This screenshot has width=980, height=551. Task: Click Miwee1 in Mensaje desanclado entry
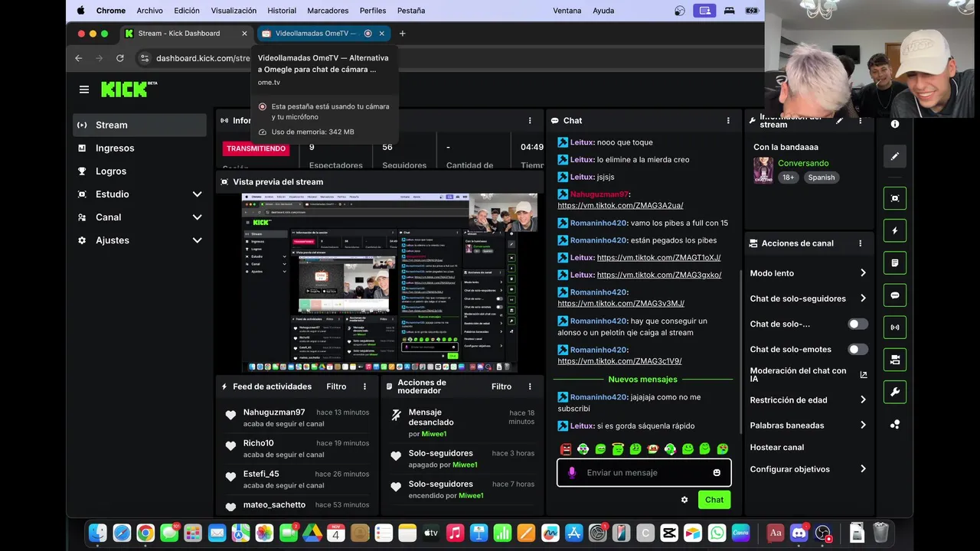coord(434,434)
